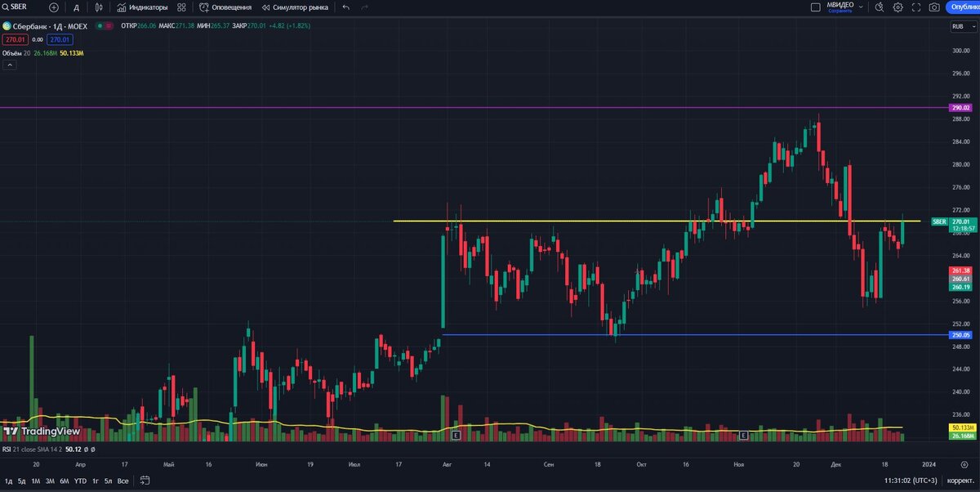Viewport: 980px width, 492px height.
Task: Start the Симулятор рынка replay
Action: (295, 7)
